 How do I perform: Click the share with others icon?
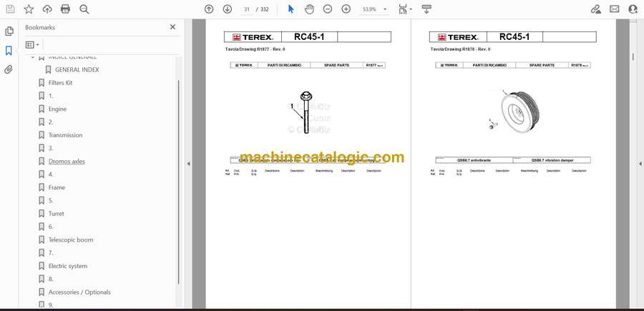(633, 9)
